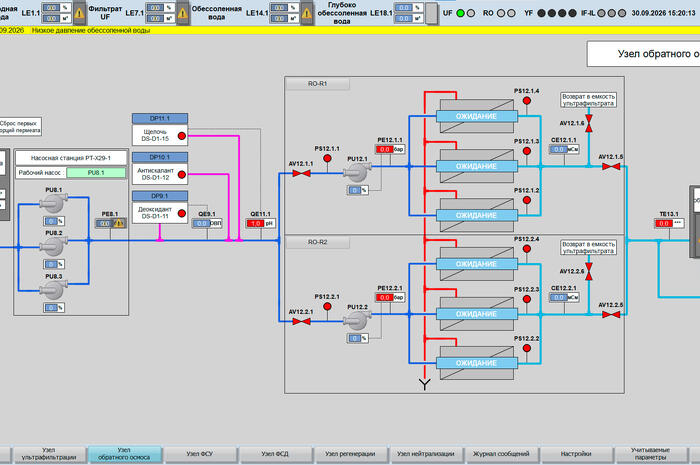
Task: Open the Настройки button
Action: click(576, 454)
